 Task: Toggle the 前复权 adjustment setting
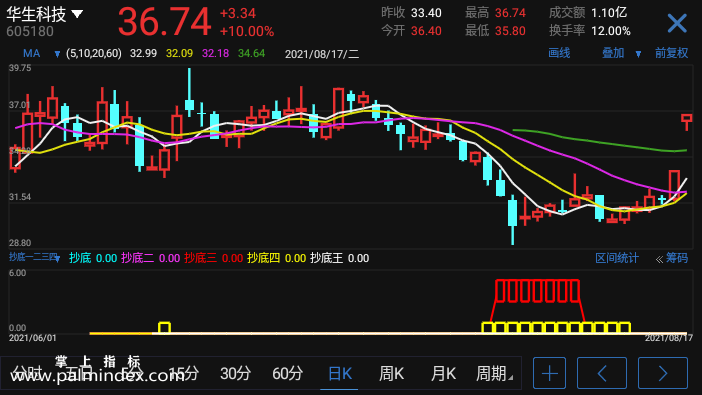click(x=671, y=53)
